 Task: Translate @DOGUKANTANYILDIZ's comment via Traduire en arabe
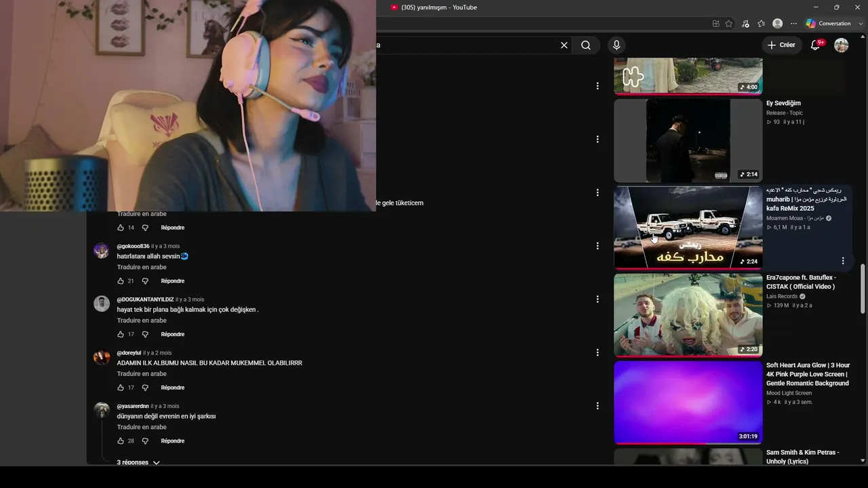[142, 321]
